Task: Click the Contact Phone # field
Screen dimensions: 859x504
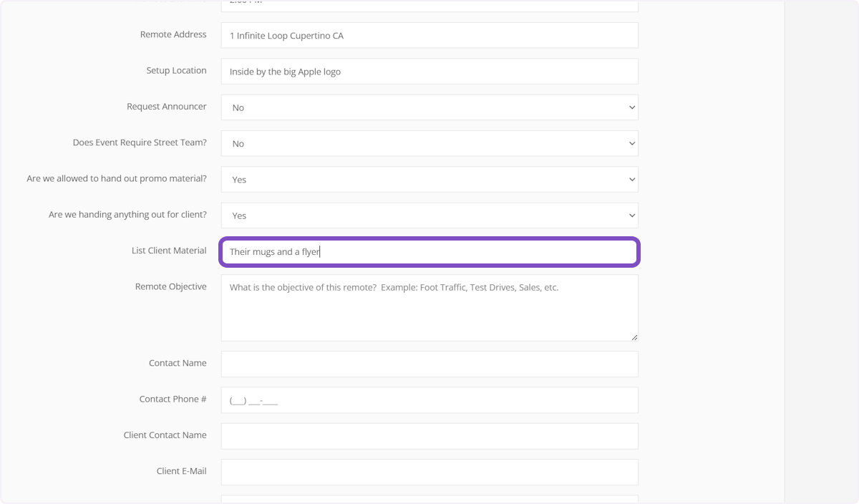Action: pos(429,400)
